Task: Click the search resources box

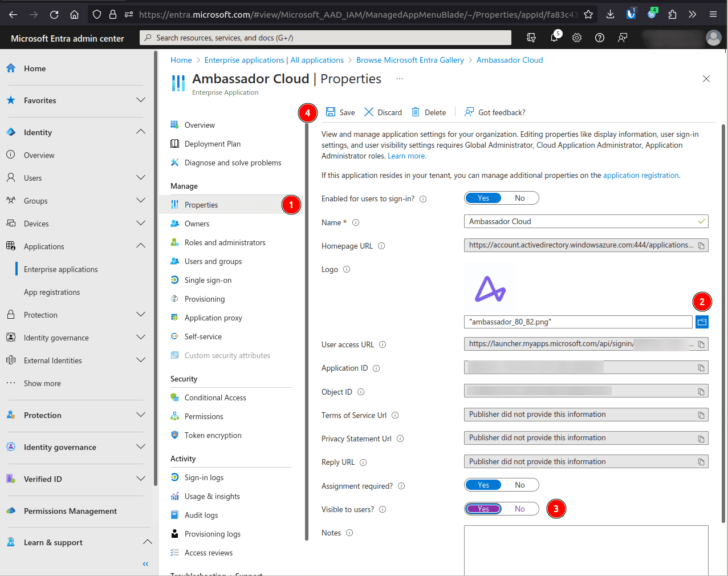Action: (326, 38)
